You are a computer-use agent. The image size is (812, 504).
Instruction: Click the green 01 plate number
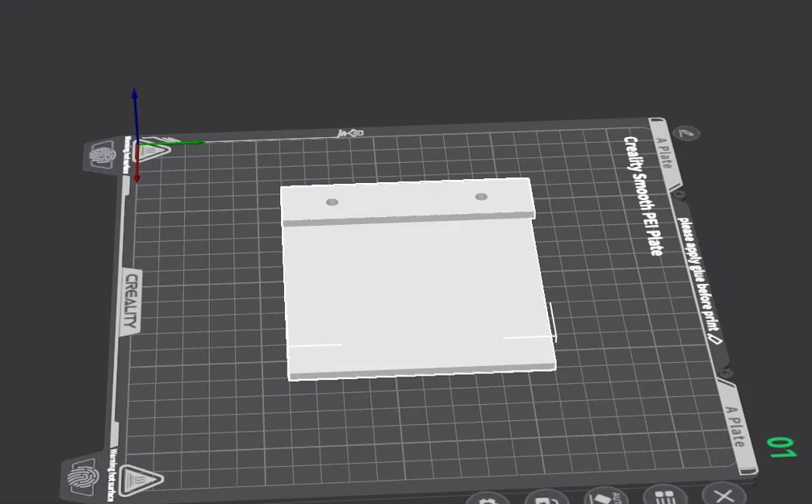coord(781,447)
